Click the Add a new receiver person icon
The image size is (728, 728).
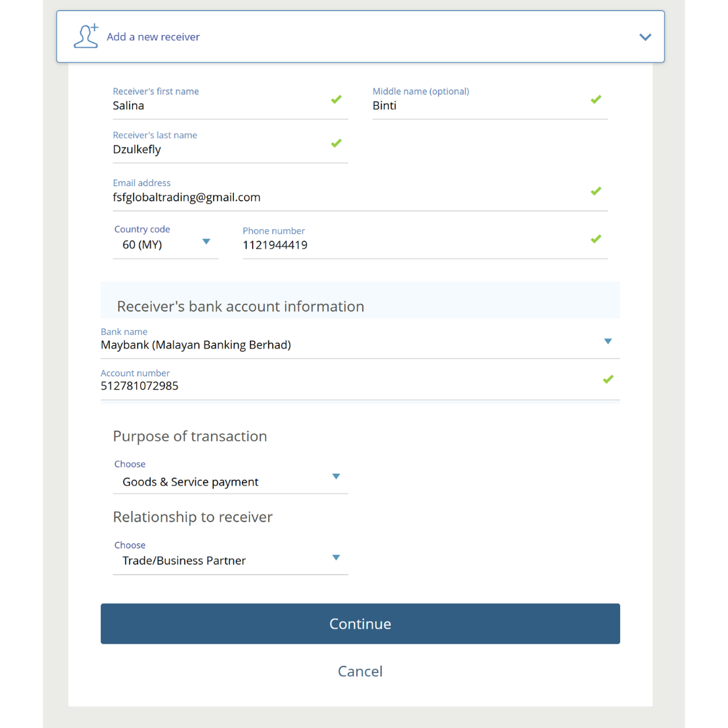tap(86, 36)
